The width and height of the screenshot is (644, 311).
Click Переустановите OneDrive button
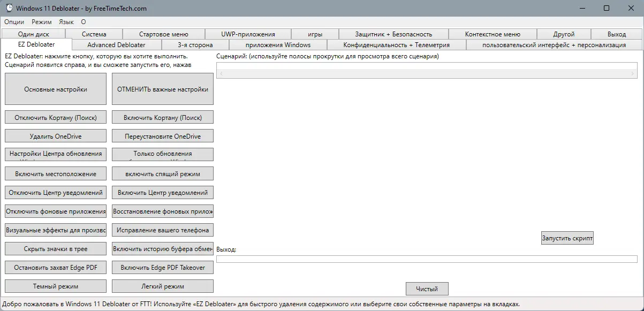pos(163,136)
